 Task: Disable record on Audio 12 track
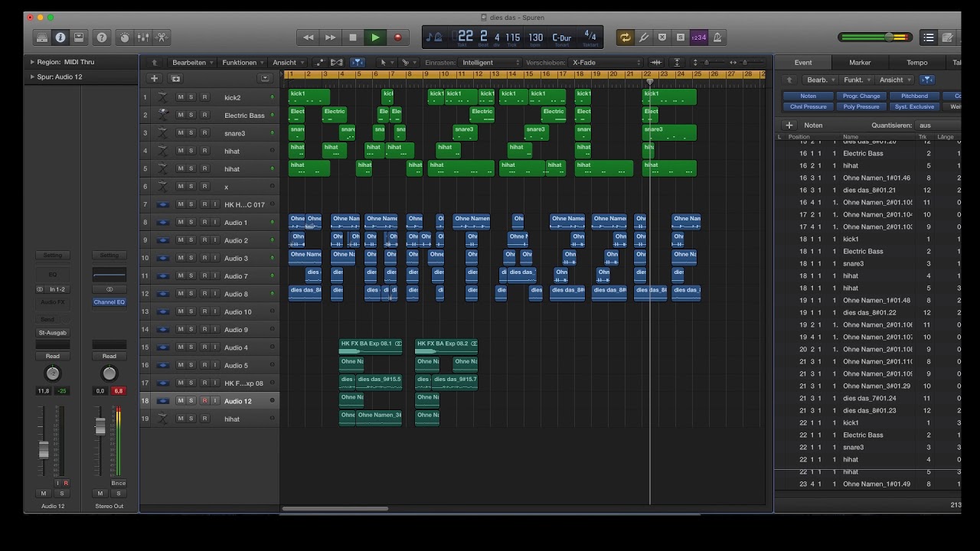pyautogui.click(x=204, y=400)
